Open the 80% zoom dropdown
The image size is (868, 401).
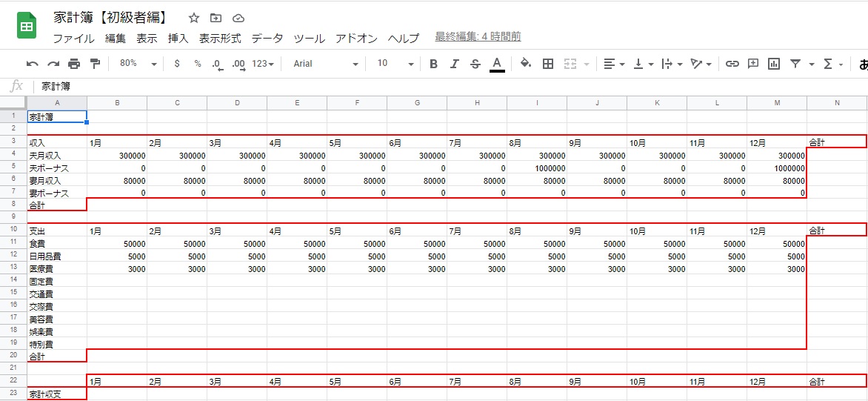(138, 64)
